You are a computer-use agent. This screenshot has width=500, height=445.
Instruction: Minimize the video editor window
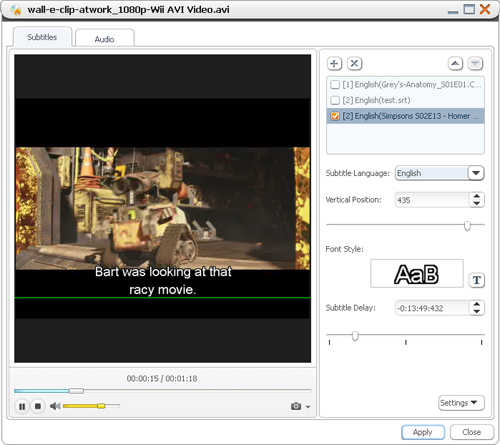(x=453, y=12)
